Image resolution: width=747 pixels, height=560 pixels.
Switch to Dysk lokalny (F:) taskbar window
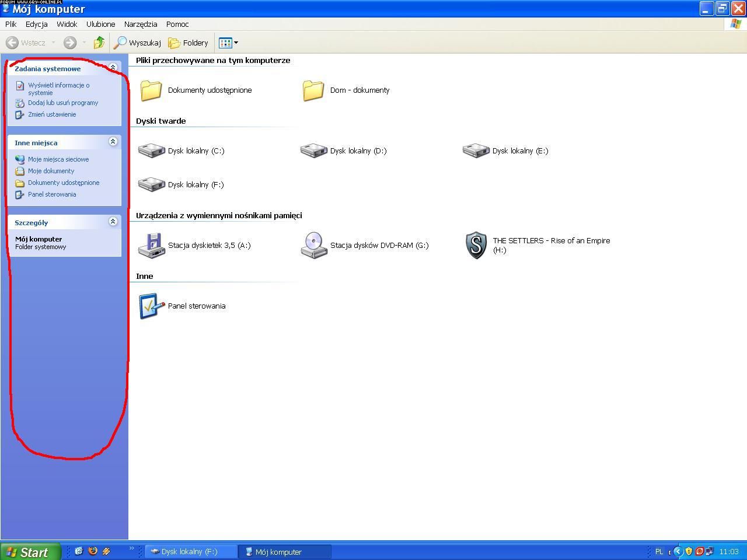[189, 552]
